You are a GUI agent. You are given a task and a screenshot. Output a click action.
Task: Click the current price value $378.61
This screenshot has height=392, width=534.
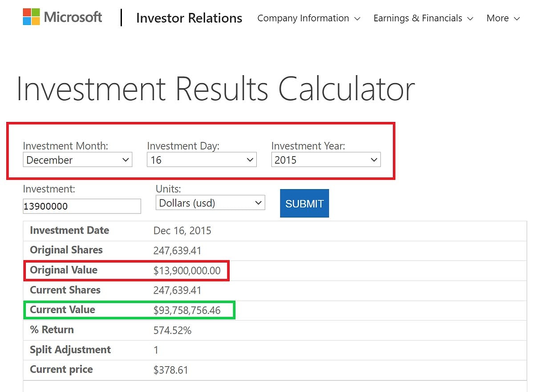(x=171, y=370)
